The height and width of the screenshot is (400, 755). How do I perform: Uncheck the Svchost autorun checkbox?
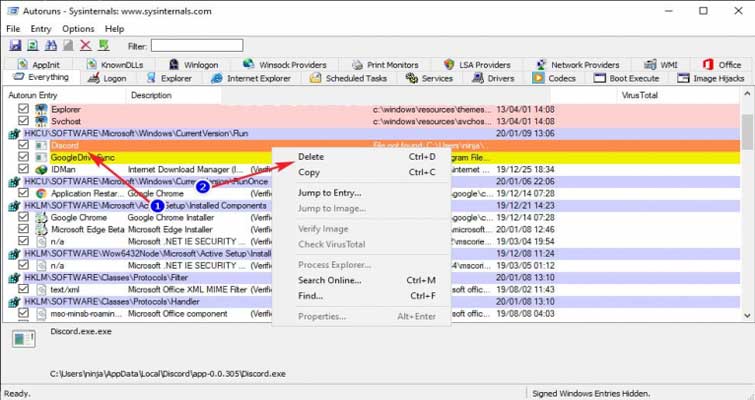[23, 121]
